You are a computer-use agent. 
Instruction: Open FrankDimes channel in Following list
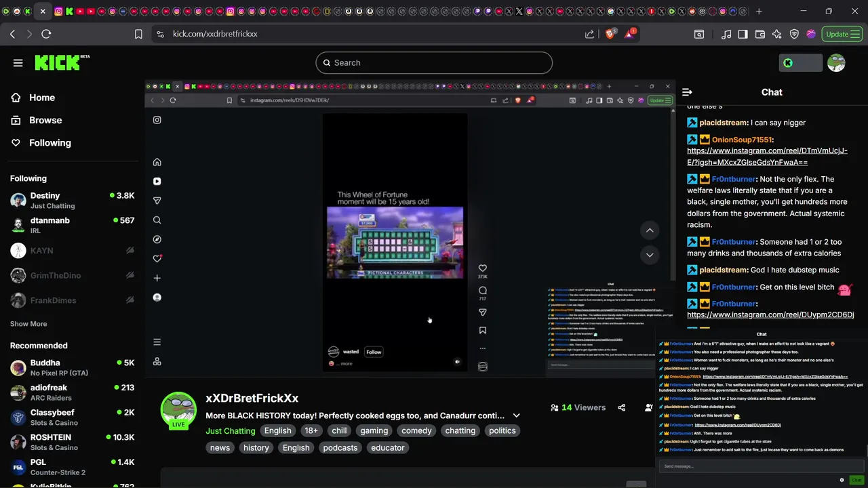[72, 300]
